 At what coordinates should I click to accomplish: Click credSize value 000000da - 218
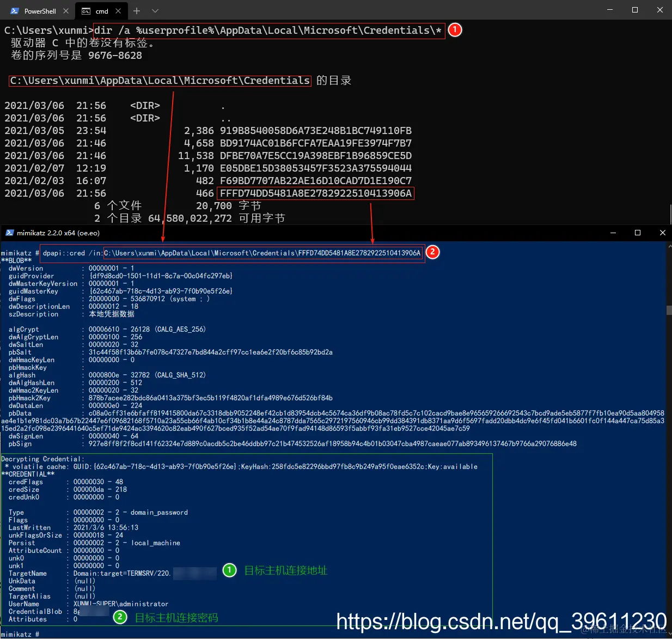100,490
